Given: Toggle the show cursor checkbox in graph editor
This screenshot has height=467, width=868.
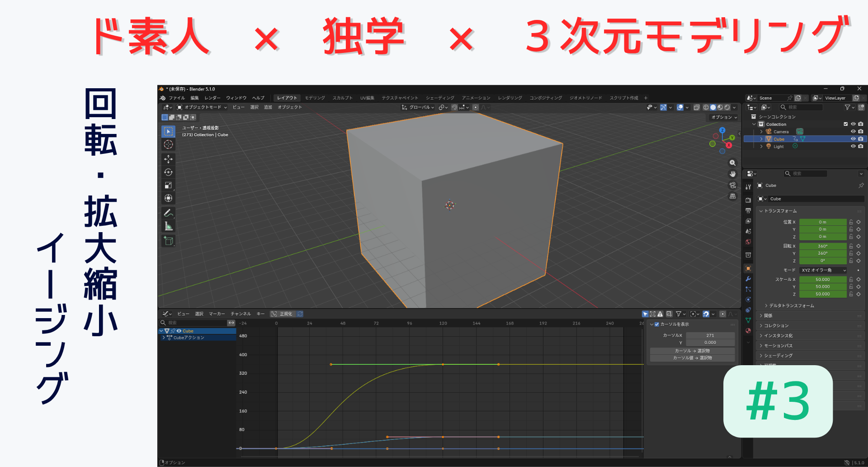Looking at the screenshot, I should click(x=657, y=324).
